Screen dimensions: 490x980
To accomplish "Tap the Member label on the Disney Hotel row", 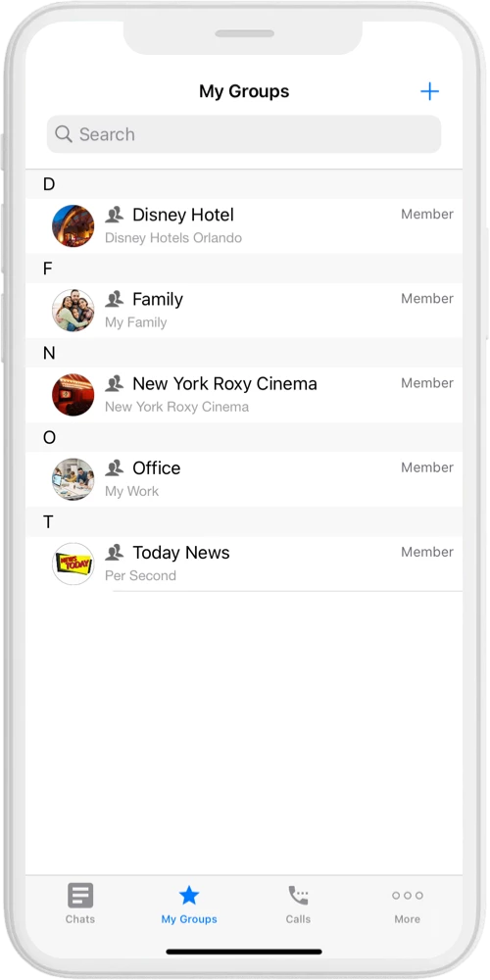I will [427, 215].
